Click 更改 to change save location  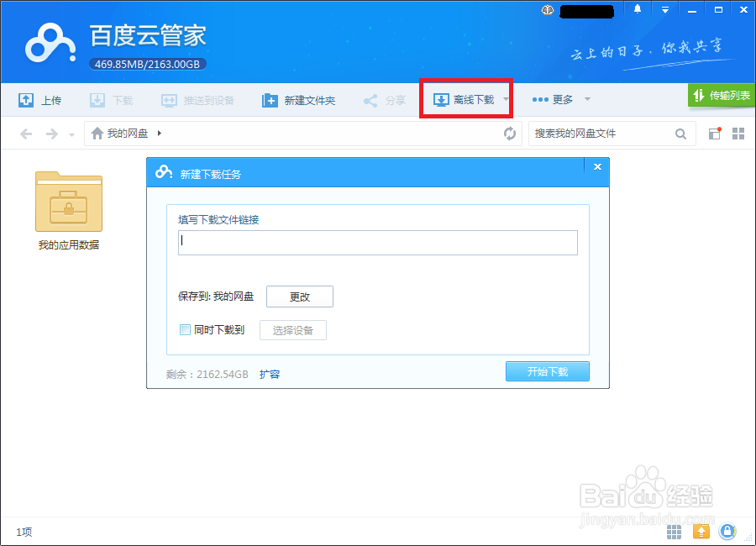click(299, 297)
